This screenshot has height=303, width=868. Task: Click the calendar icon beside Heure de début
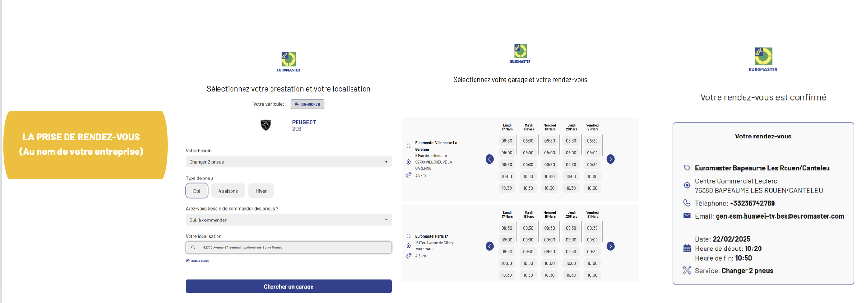coord(687,248)
